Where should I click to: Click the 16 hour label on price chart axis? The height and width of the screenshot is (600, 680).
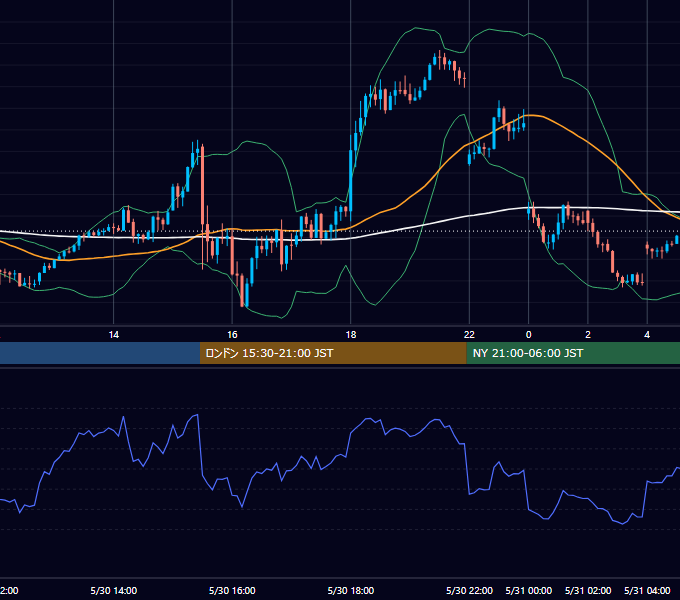[232, 335]
